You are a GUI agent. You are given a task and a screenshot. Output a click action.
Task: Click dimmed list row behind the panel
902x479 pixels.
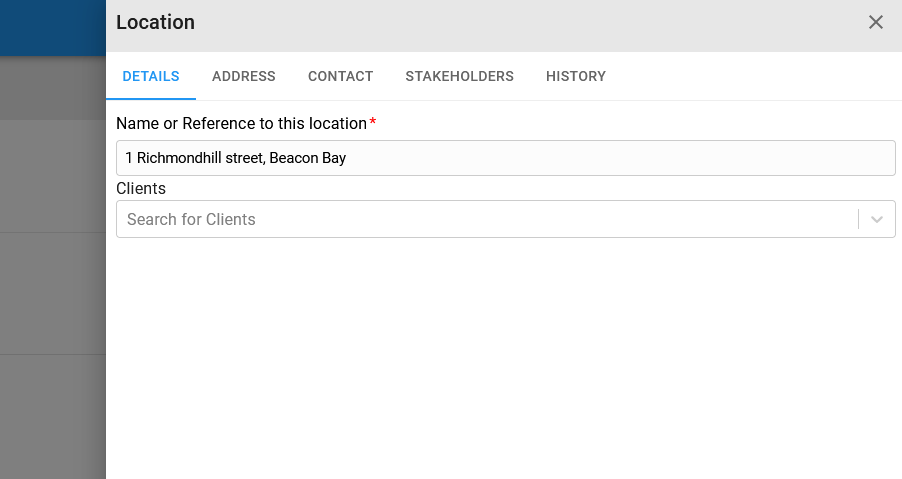pos(53,293)
